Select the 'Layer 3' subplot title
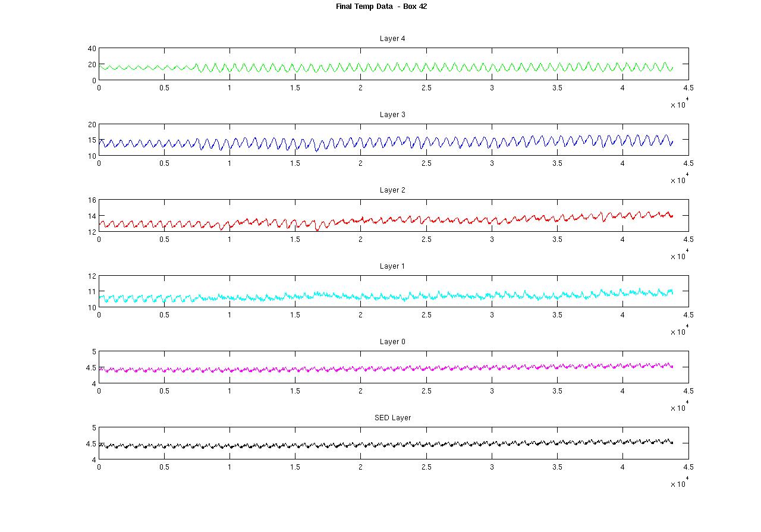The width and height of the screenshot is (761, 532). [x=392, y=115]
